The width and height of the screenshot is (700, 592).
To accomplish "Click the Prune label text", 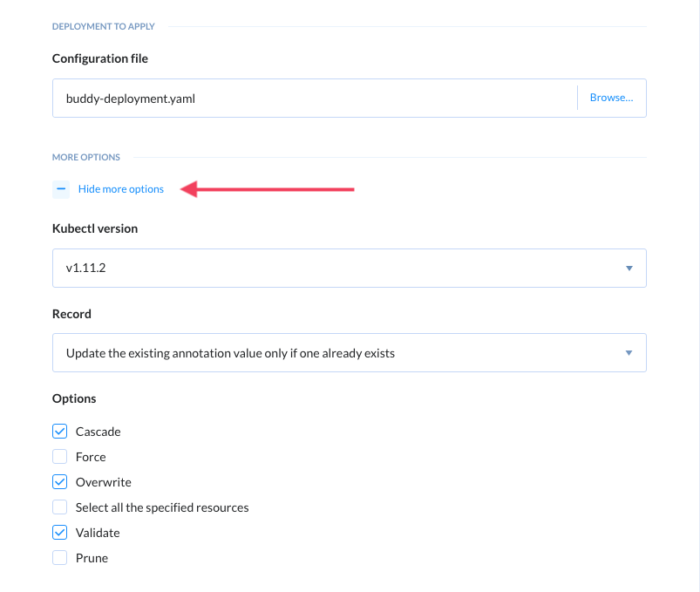I will coord(92,558).
